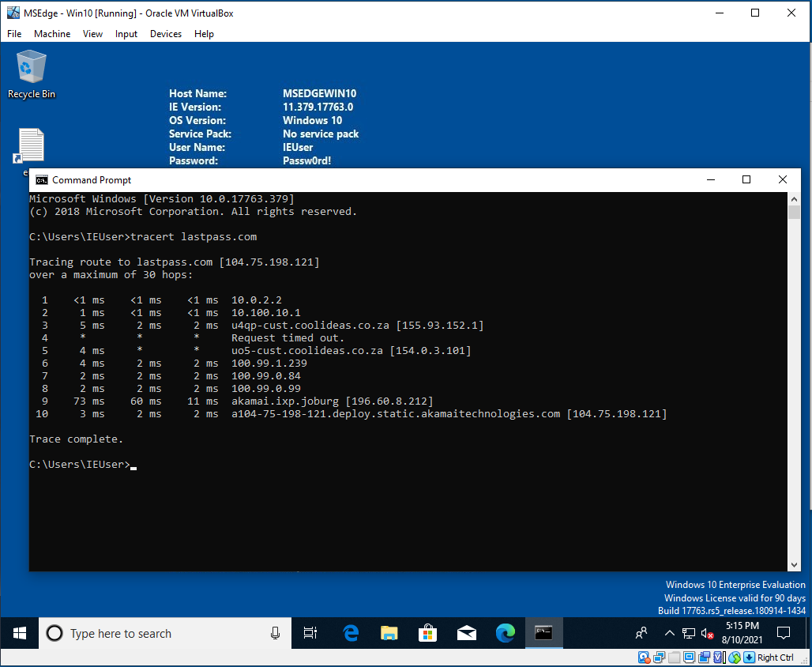Click the VirtualBox display status icon
Image resolution: width=812 pixels, height=667 pixels.
tap(690, 658)
